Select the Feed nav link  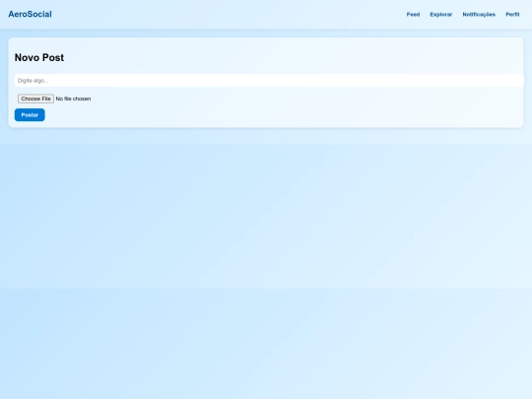[x=413, y=14]
